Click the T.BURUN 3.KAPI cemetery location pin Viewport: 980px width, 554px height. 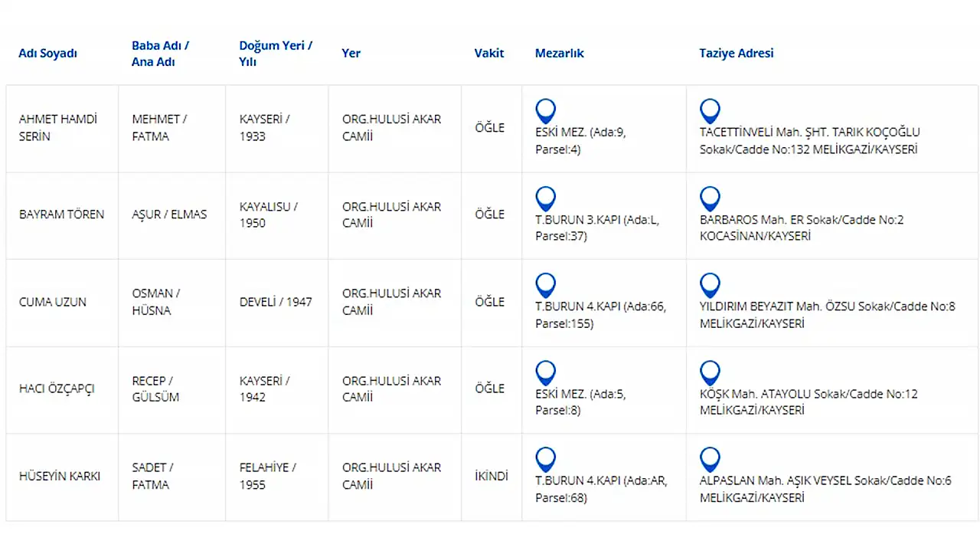click(545, 198)
